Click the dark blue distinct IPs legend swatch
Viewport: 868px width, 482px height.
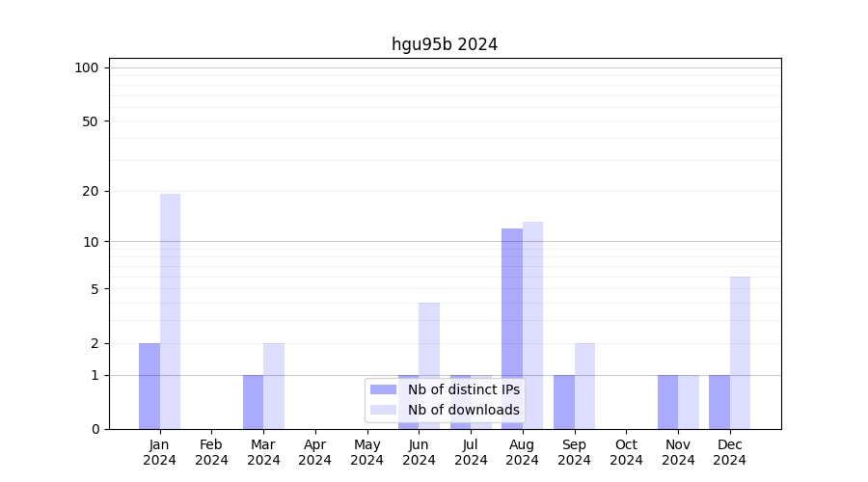383,389
